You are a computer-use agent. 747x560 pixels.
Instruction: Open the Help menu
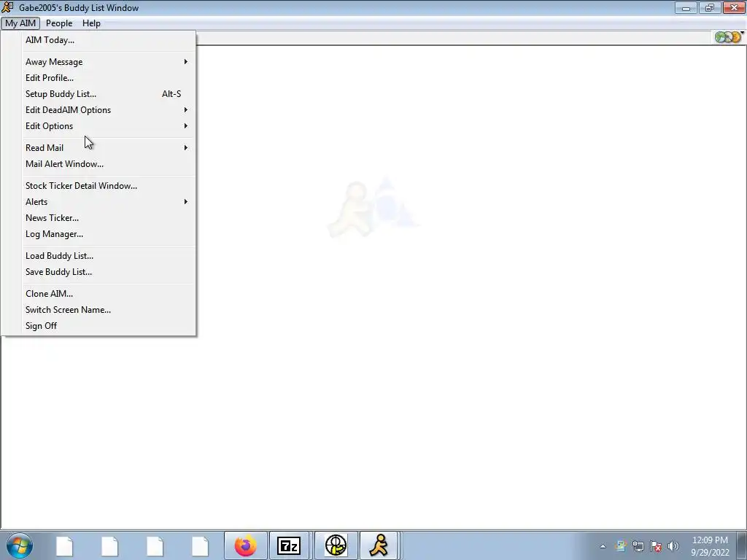pos(91,23)
